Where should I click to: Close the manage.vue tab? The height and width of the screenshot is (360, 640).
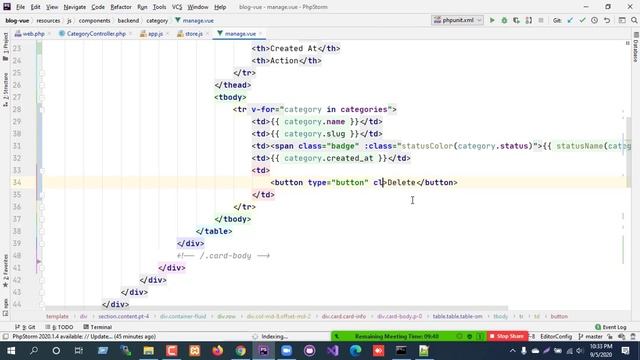(260, 34)
